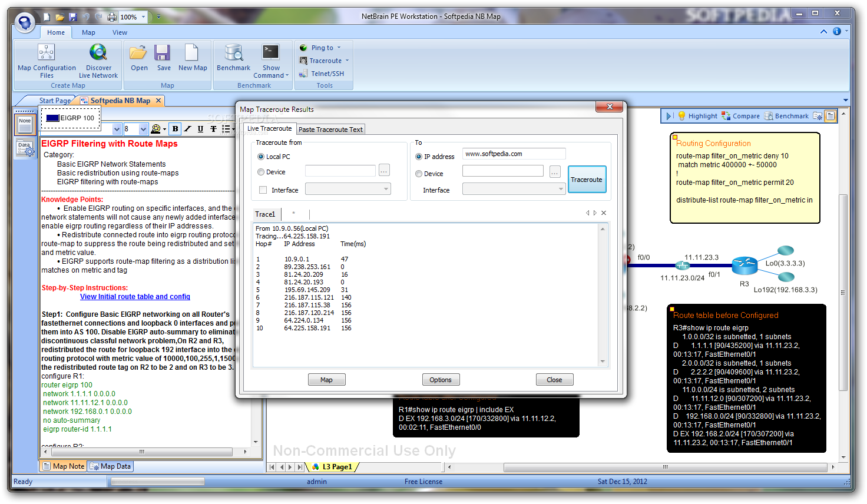Open traceroute Options

click(441, 380)
